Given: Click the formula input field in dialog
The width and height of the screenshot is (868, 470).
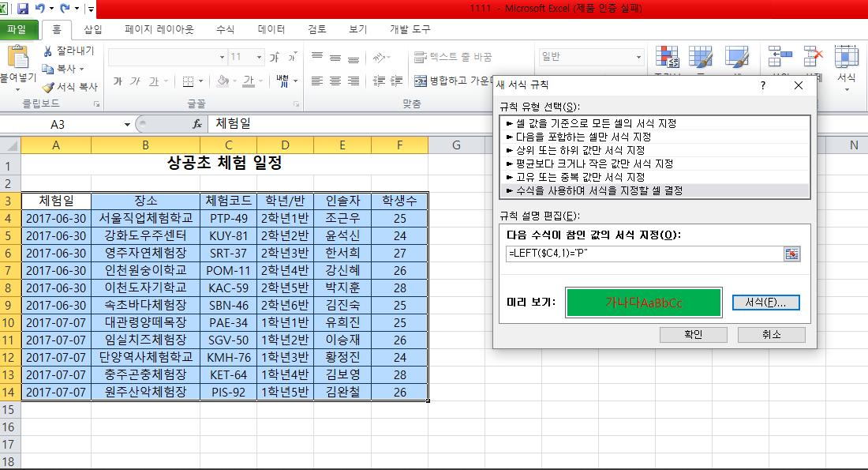Looking at the screenshot, I should pyautogui.click(x=643, y=254).
